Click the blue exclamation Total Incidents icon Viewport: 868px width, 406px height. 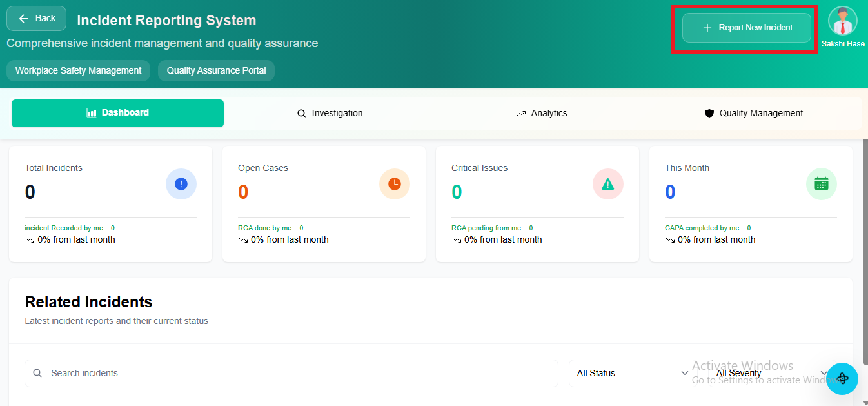pyautogui.click(x=181, y=184)
